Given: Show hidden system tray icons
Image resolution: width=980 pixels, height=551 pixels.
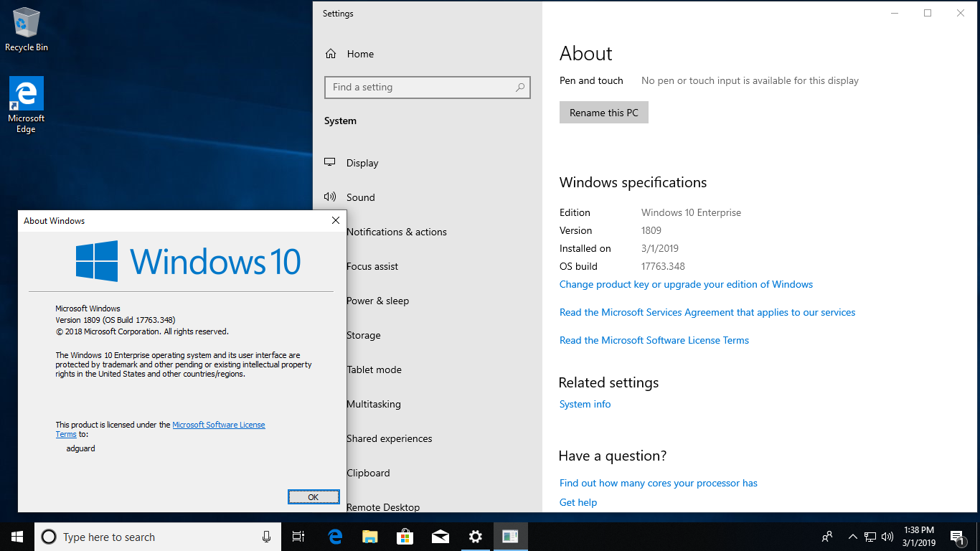Looking at the screenshot, I should coord(852,537).
